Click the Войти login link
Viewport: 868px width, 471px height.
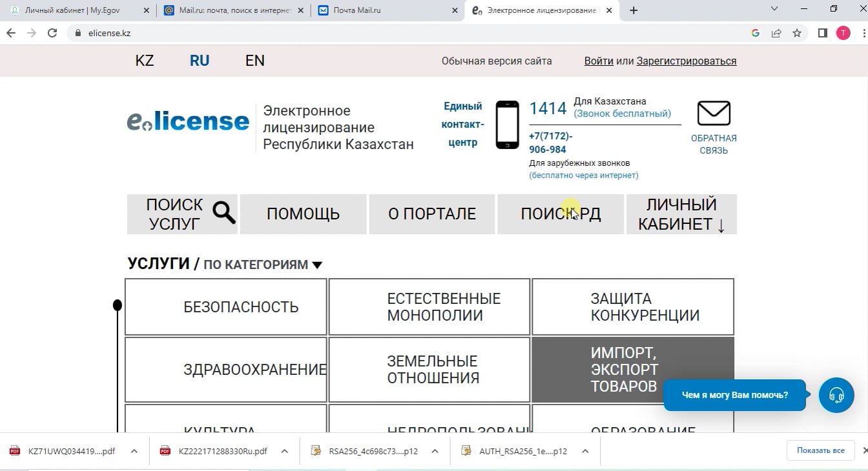pyautogui.click(x=599, y=61)
